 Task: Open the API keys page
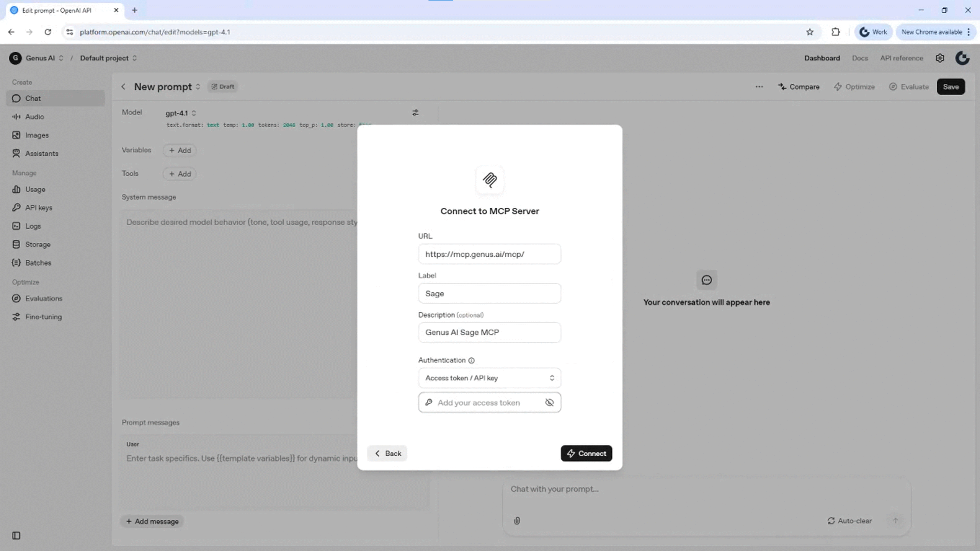point(56,208)
